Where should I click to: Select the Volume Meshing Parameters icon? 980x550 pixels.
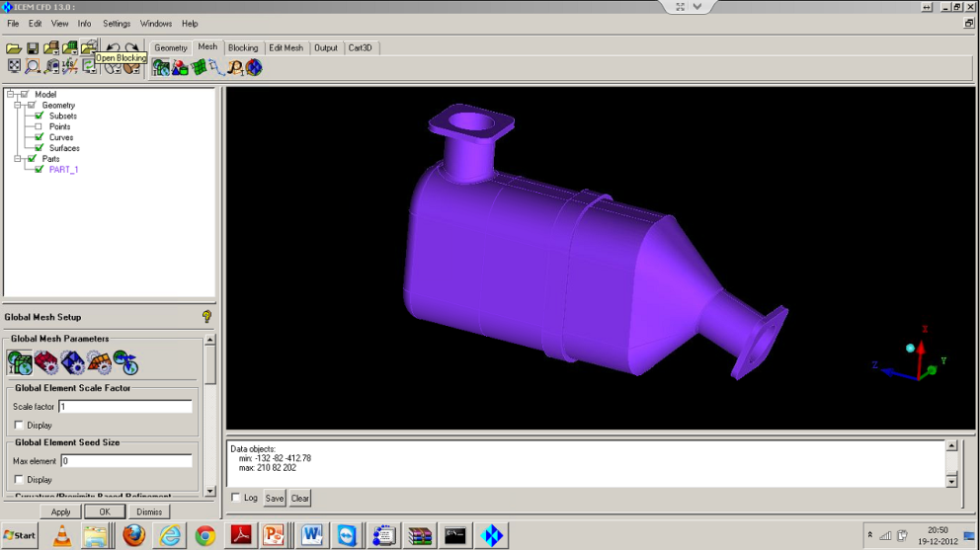[x=72, y=362]
